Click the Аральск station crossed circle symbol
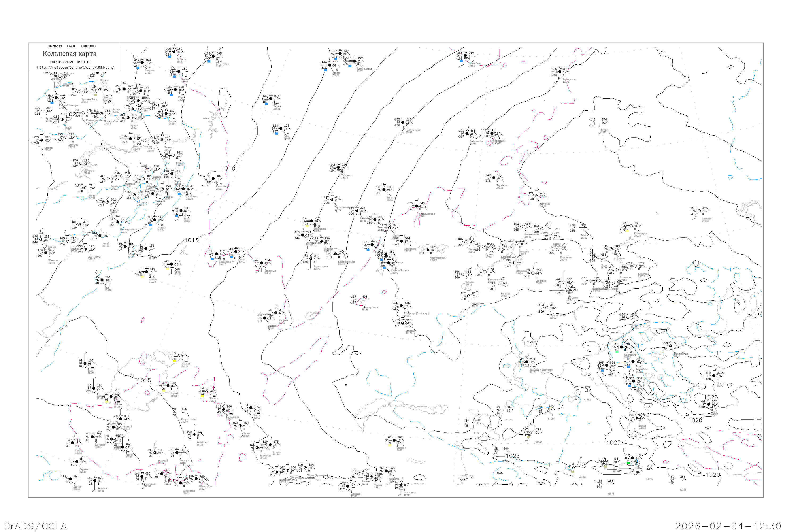798x532 pixels. 179,356
